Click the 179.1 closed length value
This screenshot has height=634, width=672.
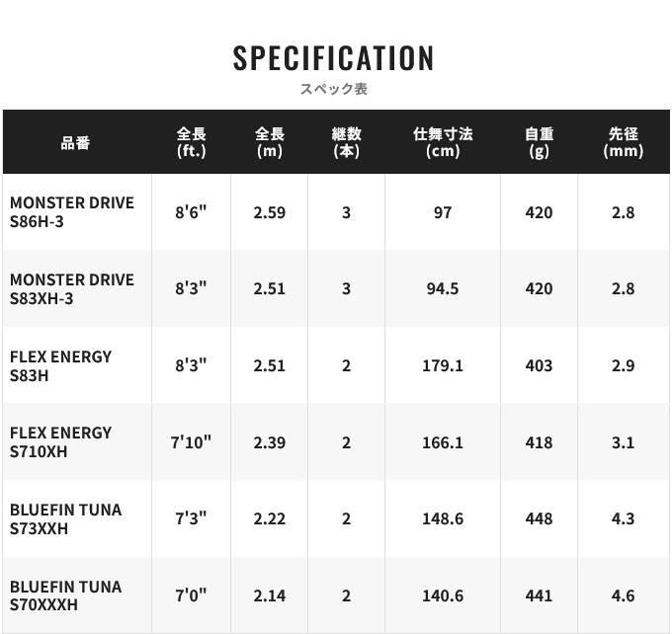[x=443, y=365]
